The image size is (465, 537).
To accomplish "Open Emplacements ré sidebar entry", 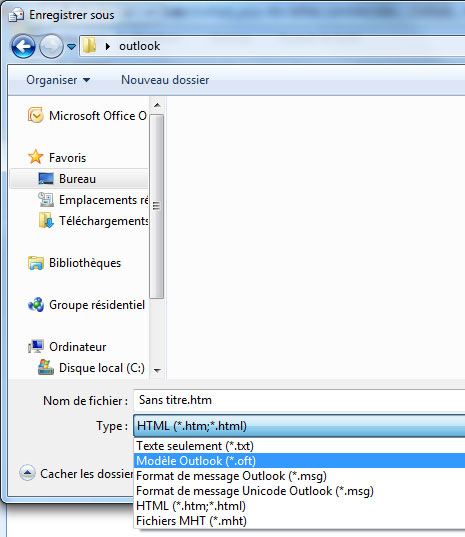I will (104, 200).
